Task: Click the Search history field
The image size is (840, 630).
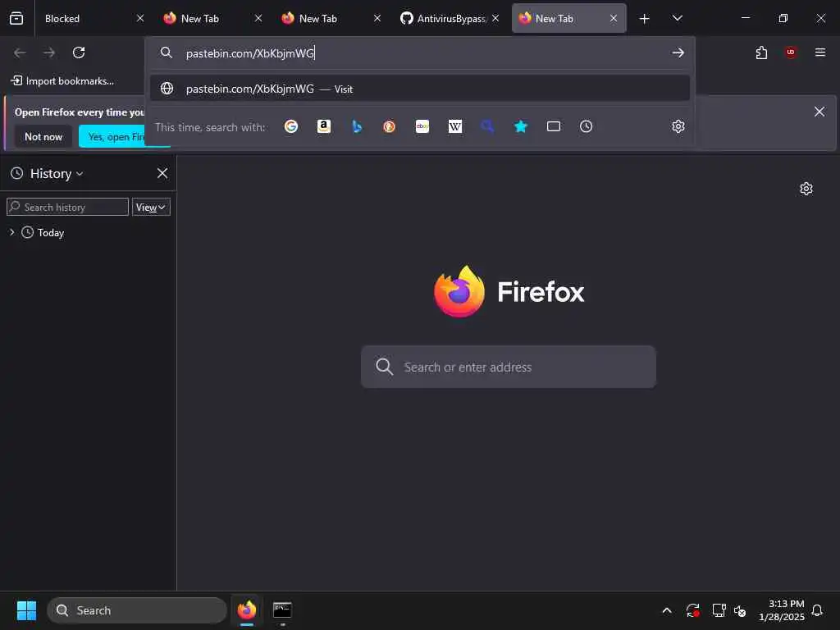Action: pos(67,208)
